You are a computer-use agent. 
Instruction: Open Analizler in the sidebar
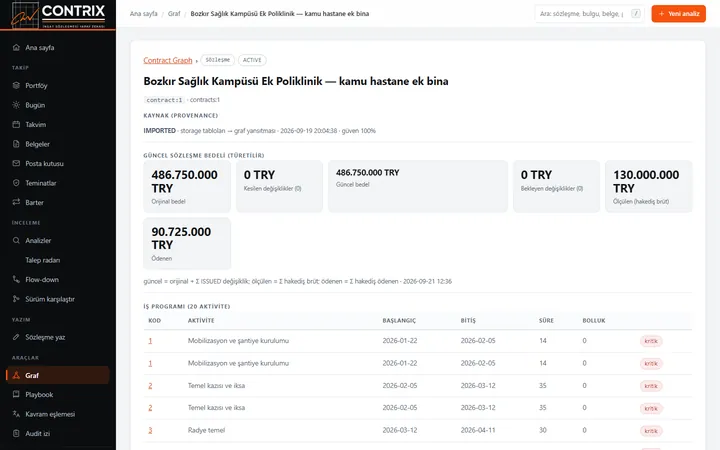tap(58, 241)
